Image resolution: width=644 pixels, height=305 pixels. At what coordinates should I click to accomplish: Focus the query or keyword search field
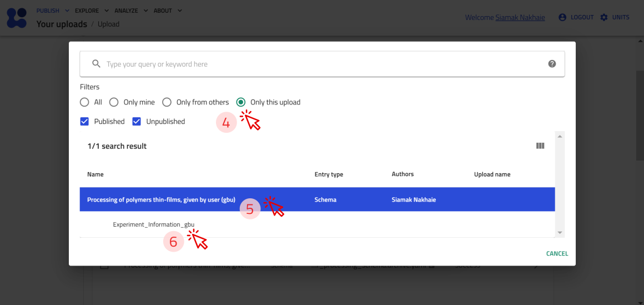click(322, 64)
